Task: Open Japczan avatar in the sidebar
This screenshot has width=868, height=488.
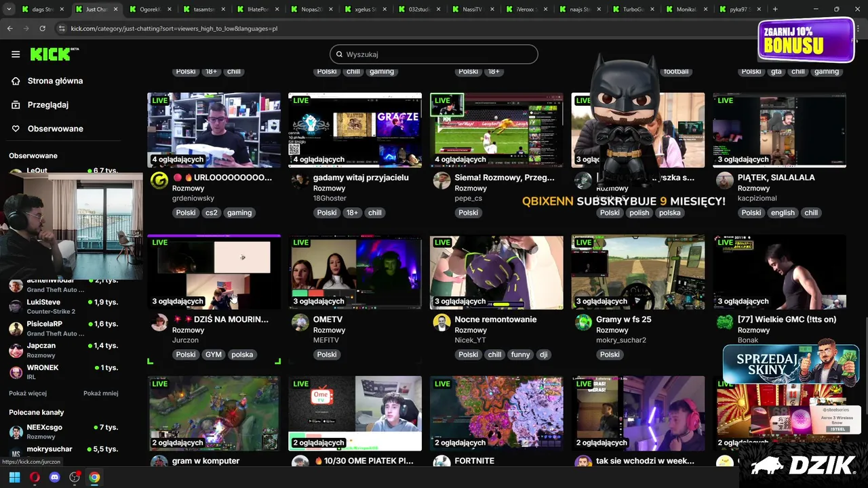Action: tap(16, 350)
